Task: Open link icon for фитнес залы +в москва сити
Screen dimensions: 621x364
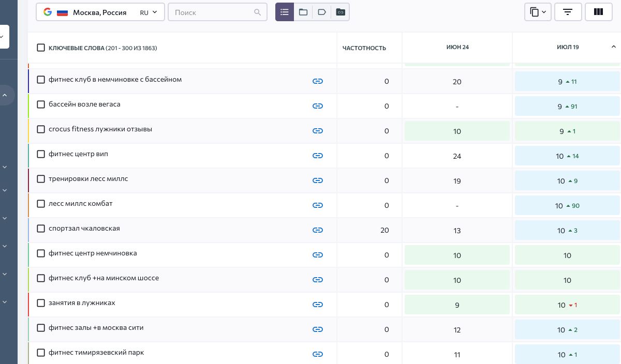Action: click(x=318, y=329)
